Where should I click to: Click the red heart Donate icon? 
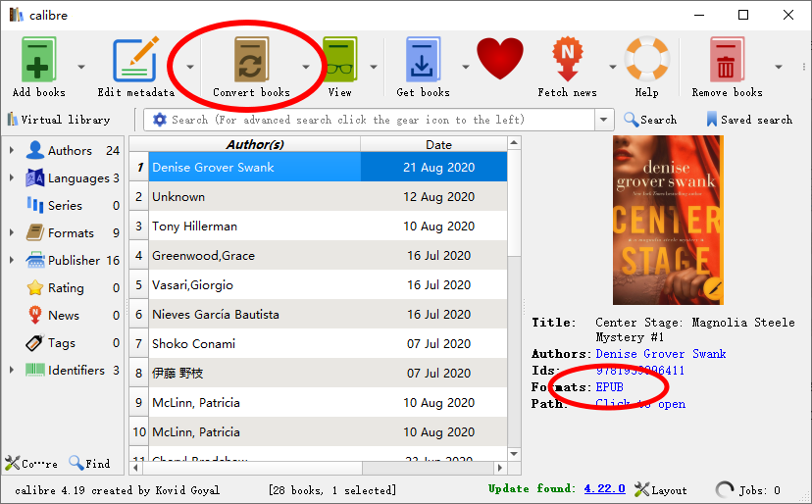[500, 59]
